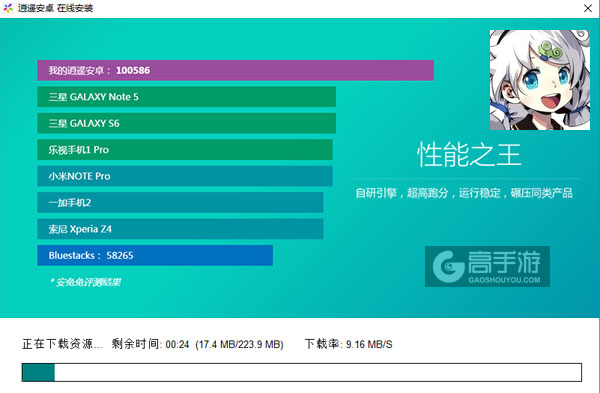Click the download progress bar

pos(302,372)
